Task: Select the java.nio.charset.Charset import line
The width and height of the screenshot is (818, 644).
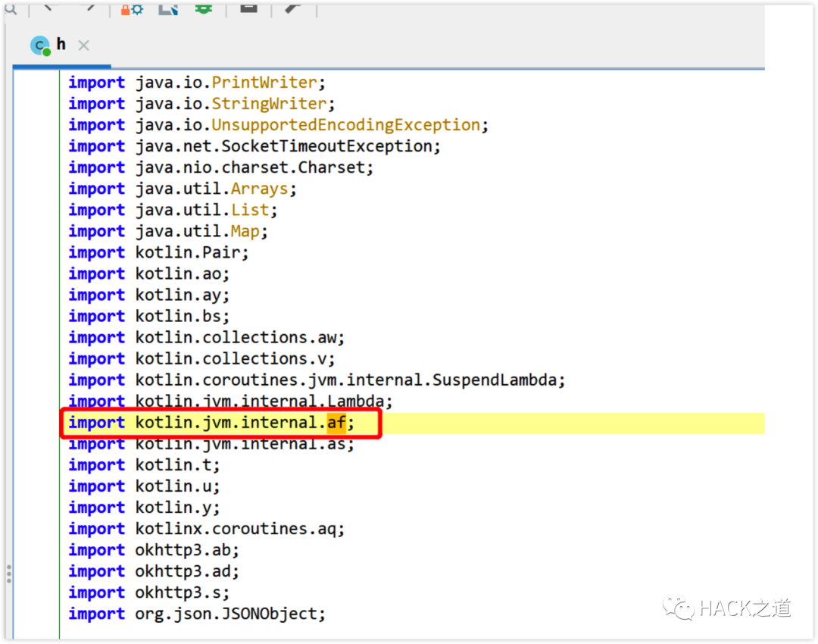Action: (221, 168)
